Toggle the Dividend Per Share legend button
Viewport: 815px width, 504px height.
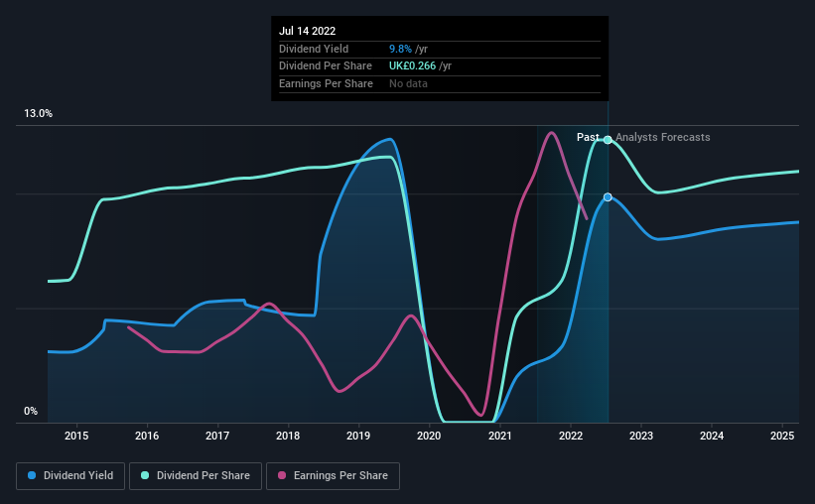(x=196, y=476)
